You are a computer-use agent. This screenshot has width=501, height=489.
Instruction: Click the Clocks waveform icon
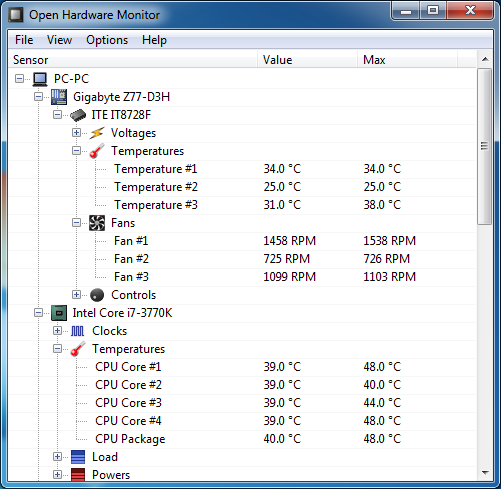click(x=78, y=331)
